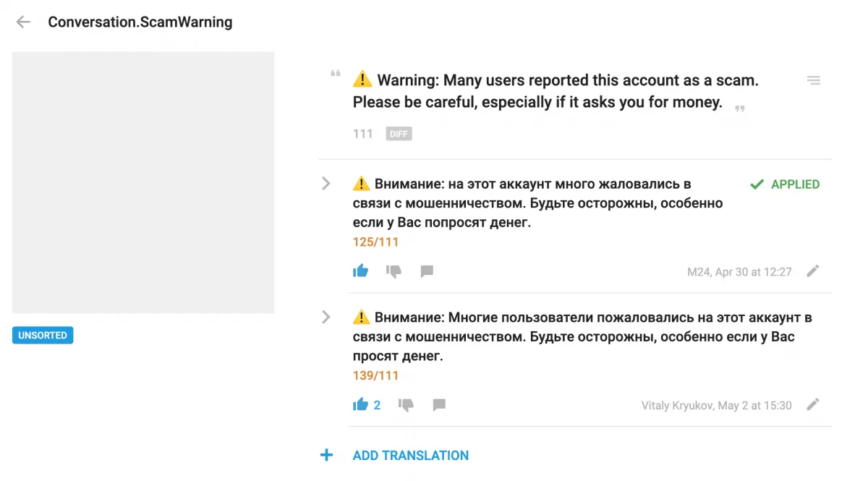Edit the M24 translation with the pencil

click(813, 271)
